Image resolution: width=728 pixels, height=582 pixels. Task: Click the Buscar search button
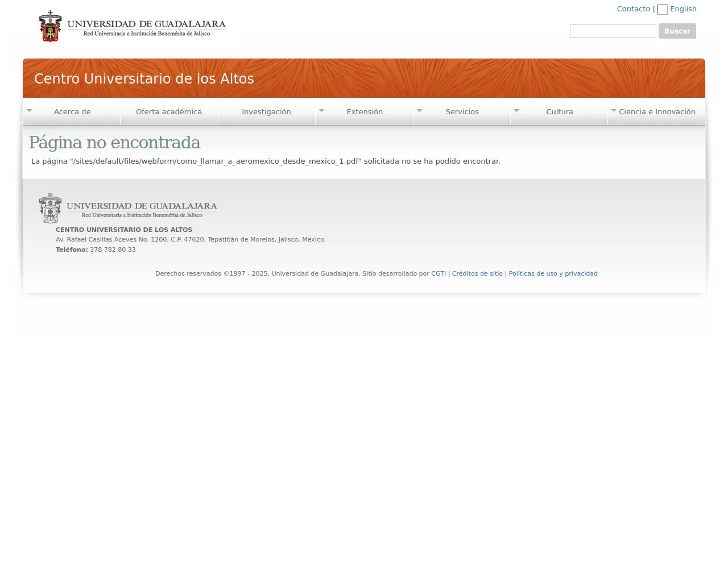tap(677, 31)
